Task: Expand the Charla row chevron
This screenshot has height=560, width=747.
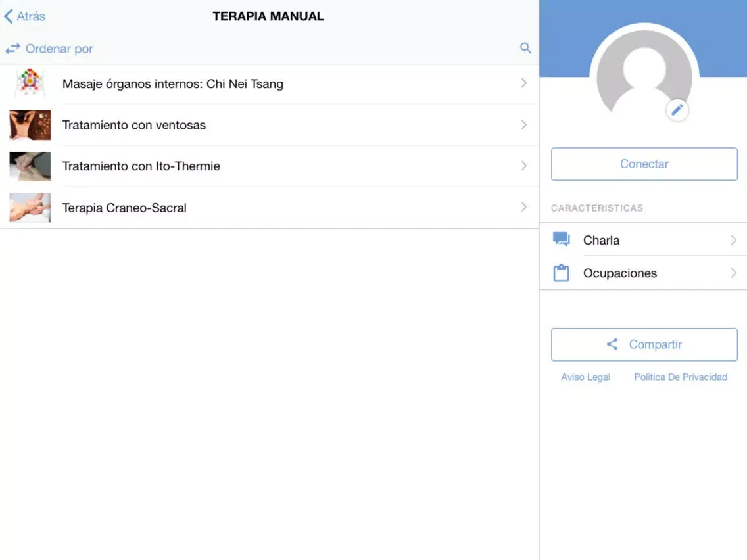Action: click(734, 240)
